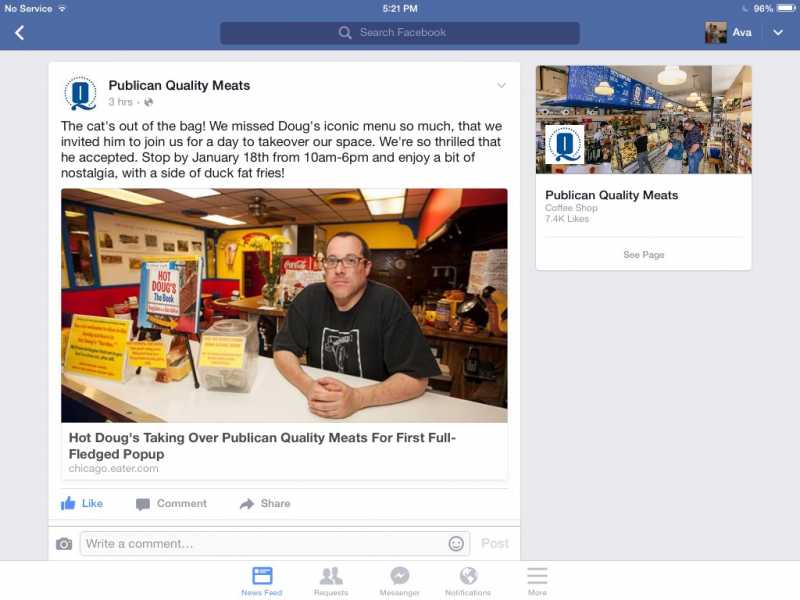Switch to the News Feed tab
800x600 pixels.
pos(262,581)
